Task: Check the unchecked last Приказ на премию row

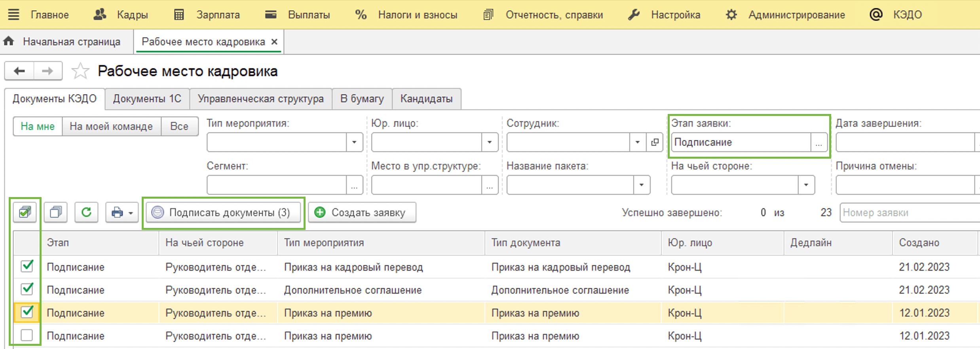Action: click(x=27, y=335)
